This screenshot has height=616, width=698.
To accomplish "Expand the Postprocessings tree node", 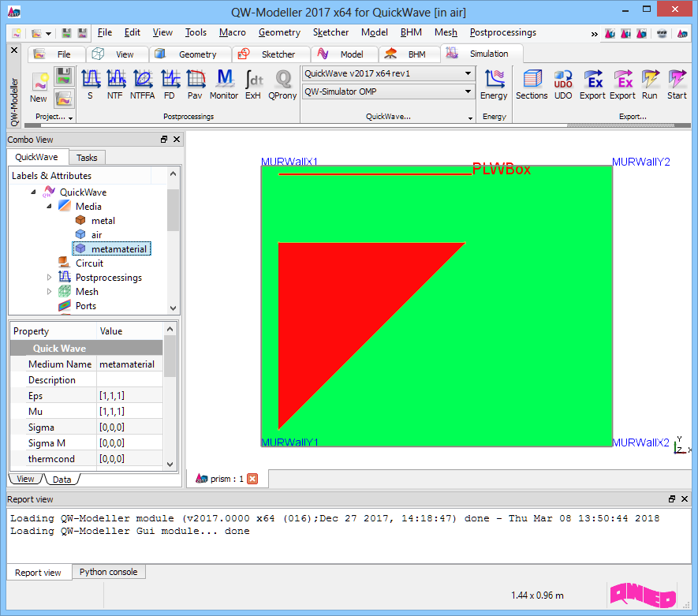I will pyautogui.click(x=50, y=278).
